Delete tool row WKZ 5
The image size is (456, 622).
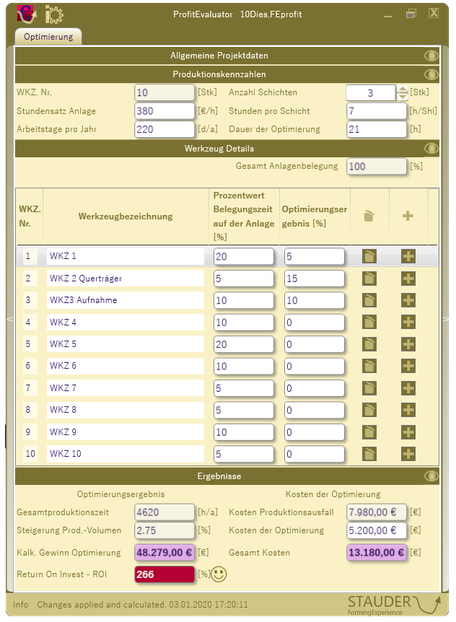369,344
